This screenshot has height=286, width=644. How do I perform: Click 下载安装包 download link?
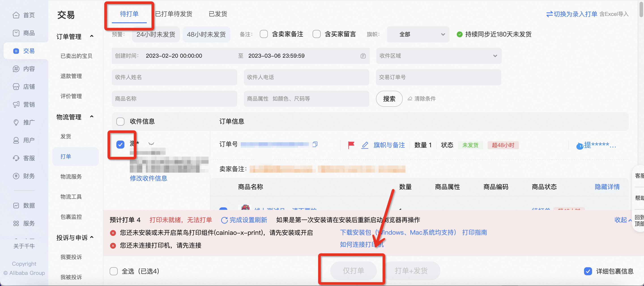pyautogui.click(x=398, y=233)
